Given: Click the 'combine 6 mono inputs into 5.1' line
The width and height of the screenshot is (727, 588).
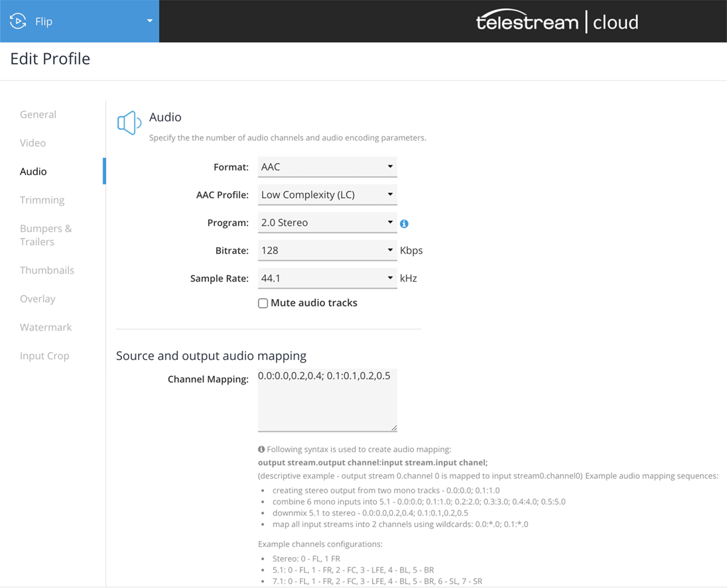Looking at the screenshot, I should (x=419, y=501).
